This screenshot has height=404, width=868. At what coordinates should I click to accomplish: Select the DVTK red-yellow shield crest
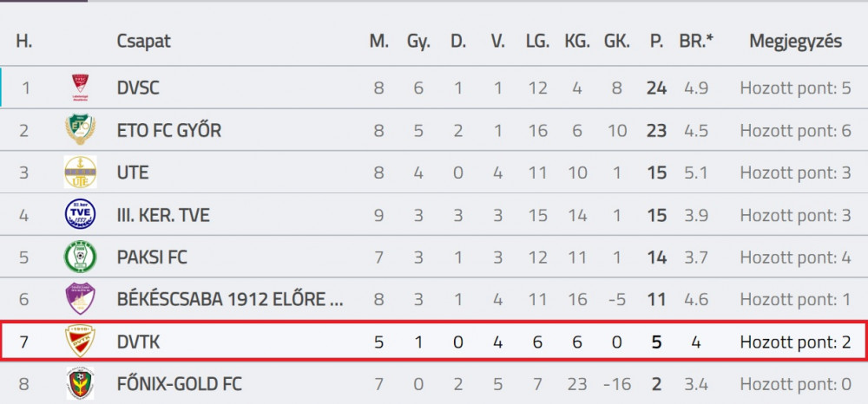(80, 341)
